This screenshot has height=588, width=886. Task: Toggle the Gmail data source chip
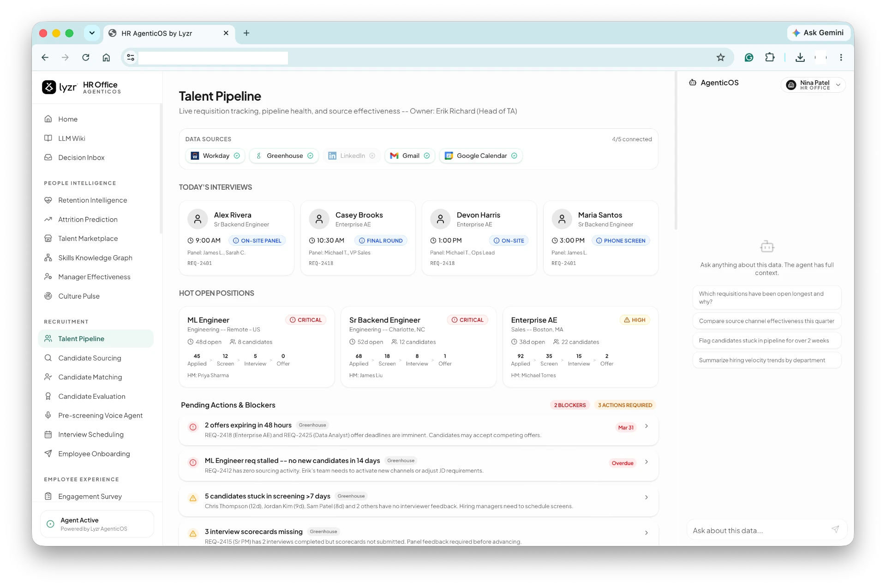(410, 156)
